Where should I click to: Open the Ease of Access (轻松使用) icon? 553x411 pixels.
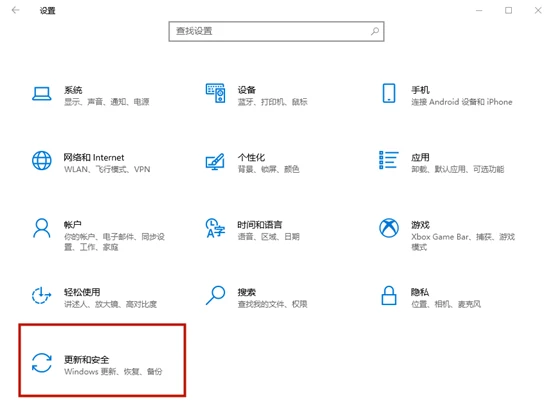pyautogui.click(x=42, y=295)
